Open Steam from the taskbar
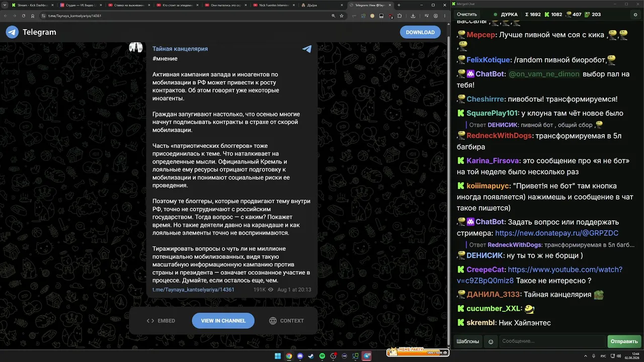 click(311, 356)
